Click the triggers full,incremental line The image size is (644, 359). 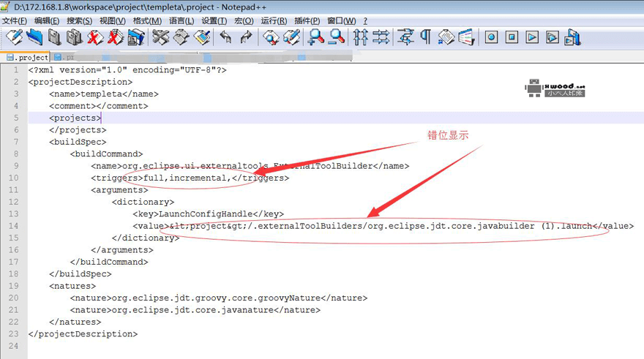[190, 178]
